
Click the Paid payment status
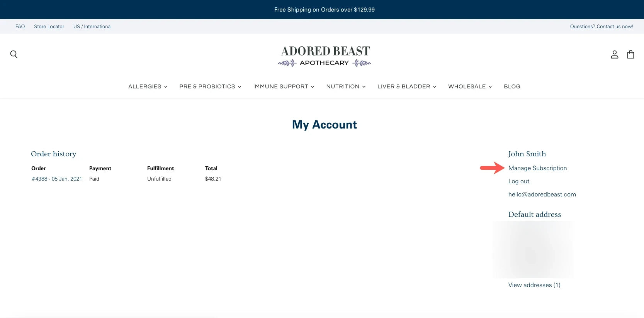click(94, 179)
